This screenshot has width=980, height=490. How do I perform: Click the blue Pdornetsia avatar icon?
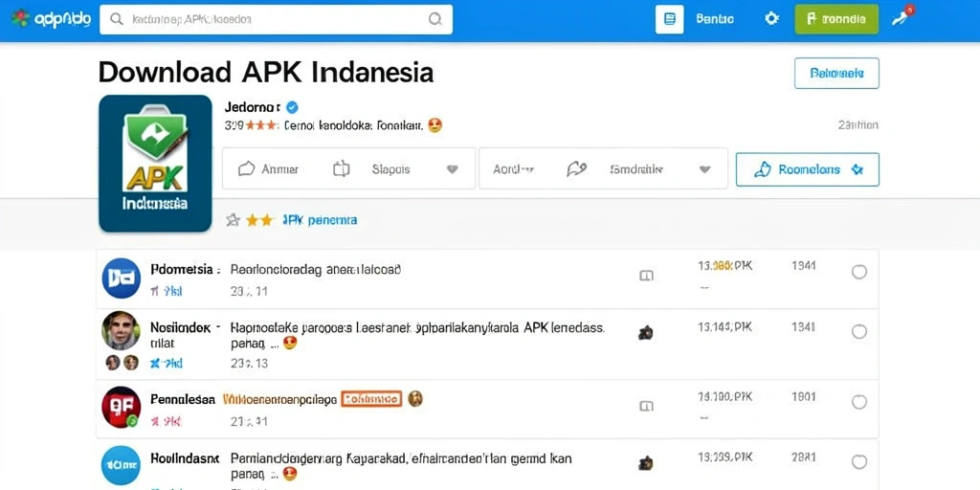coord(122,278)
